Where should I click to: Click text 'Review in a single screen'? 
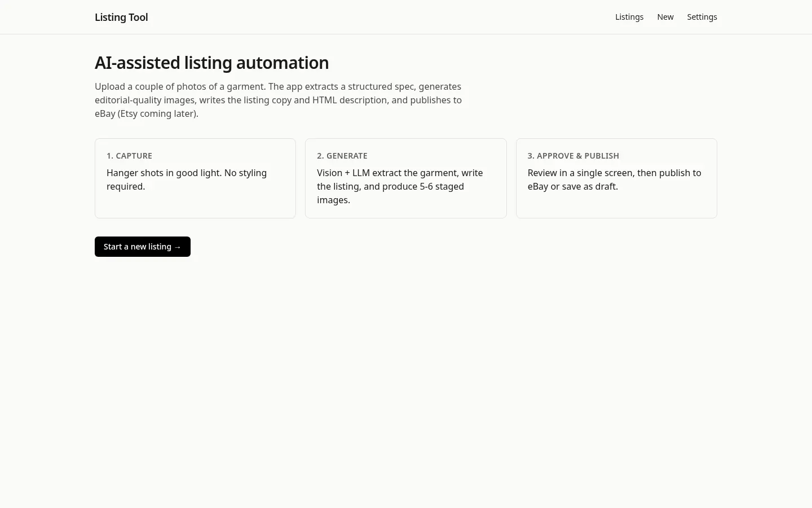[x=581, y=173]
